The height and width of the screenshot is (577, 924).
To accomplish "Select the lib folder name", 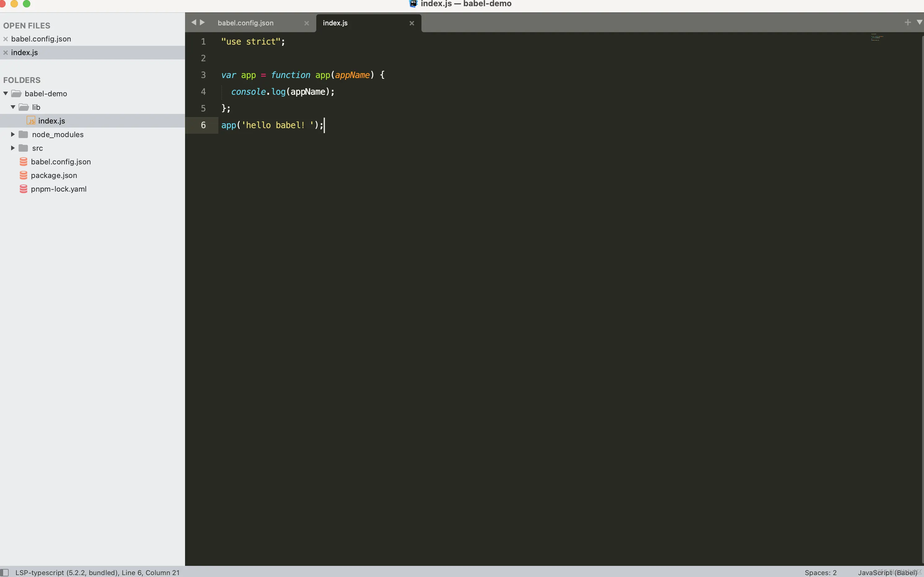I will pos(36,107).
